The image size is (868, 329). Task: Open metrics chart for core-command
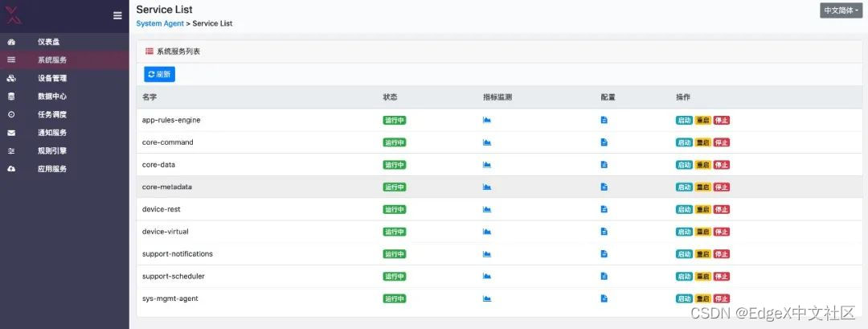click(x=487, y=142)
